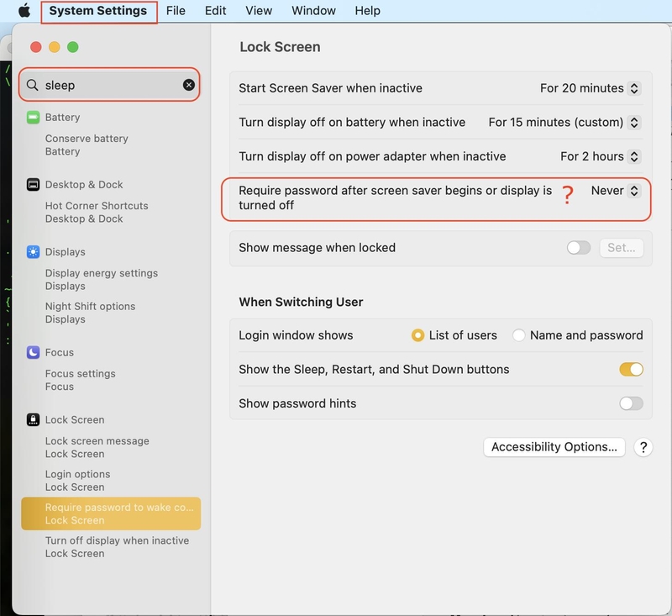The image size is (672, 616).
Task: Click the magnifying glass search icon
Action: click(33, 85)
